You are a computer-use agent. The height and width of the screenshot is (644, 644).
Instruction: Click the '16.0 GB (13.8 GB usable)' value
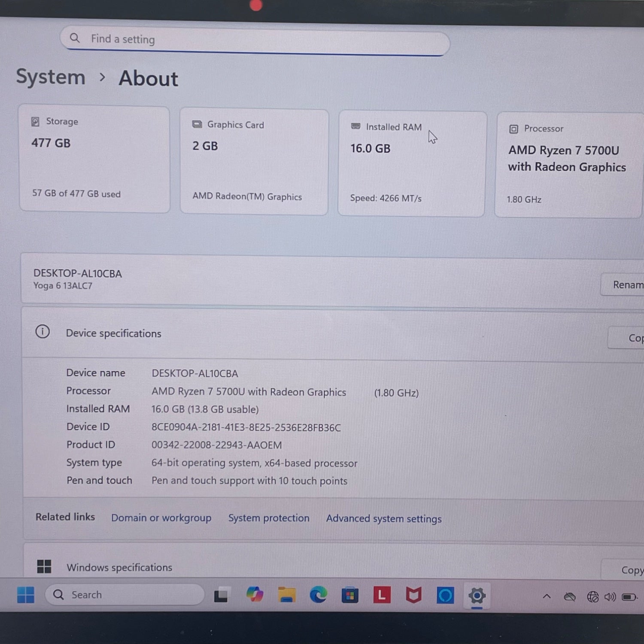[205, 409]
